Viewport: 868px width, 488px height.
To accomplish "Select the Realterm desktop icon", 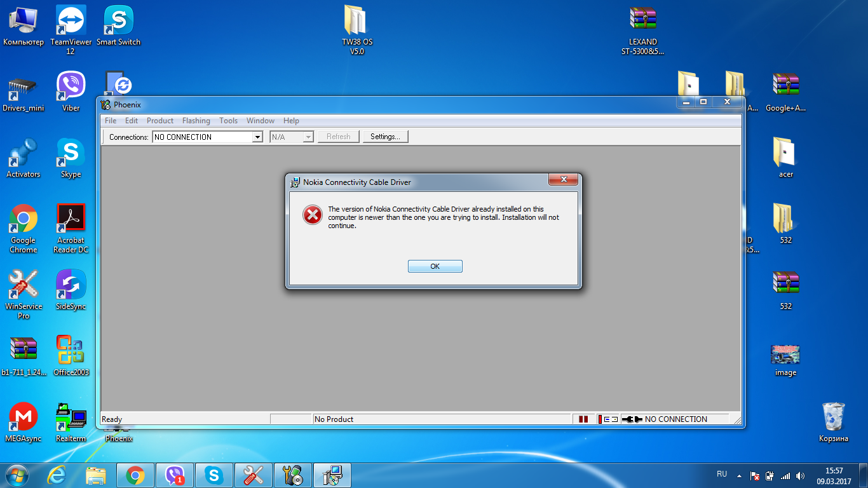I will tap(71, 423).
